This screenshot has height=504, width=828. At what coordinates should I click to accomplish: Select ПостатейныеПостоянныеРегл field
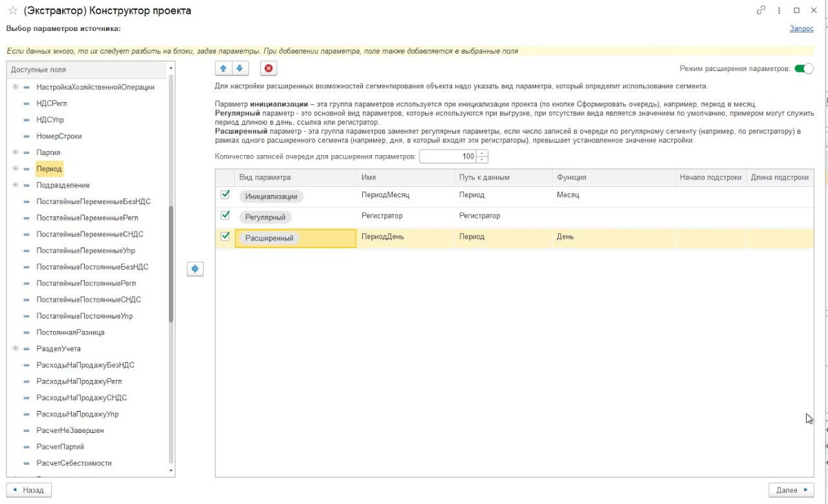click(x=86, y=283)
